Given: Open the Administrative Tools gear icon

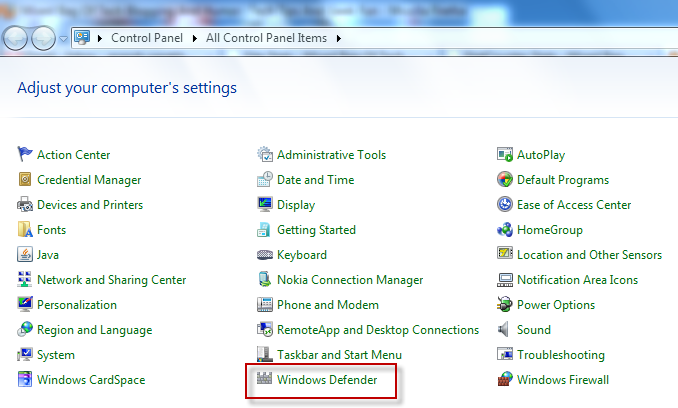Looking at the screenshot, I should (x=265, y=154).
